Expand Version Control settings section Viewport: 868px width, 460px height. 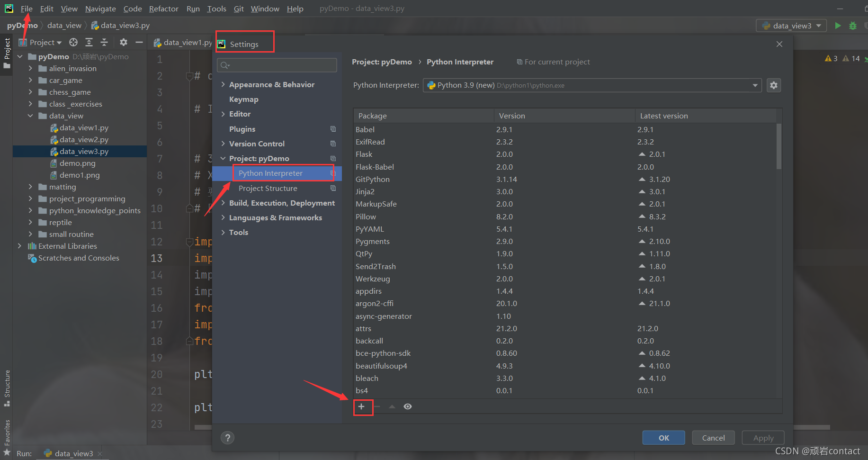point(223,144)
